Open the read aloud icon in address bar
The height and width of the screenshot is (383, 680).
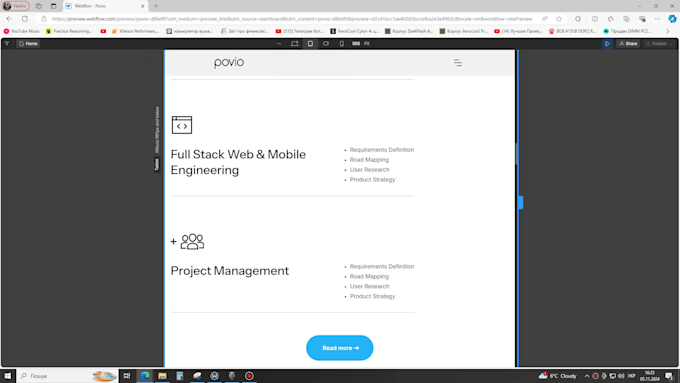(x=545, y=19)
